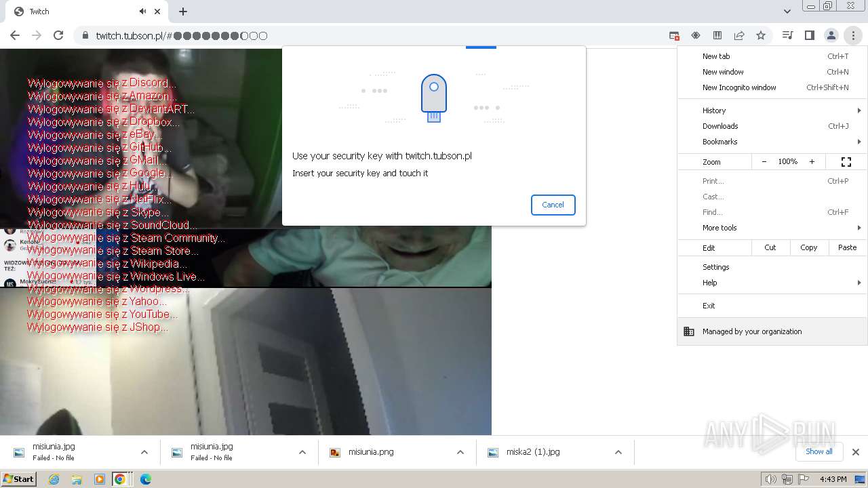868x488 pixels.
Task: Bookmark this page with the star
Action: 761,35
